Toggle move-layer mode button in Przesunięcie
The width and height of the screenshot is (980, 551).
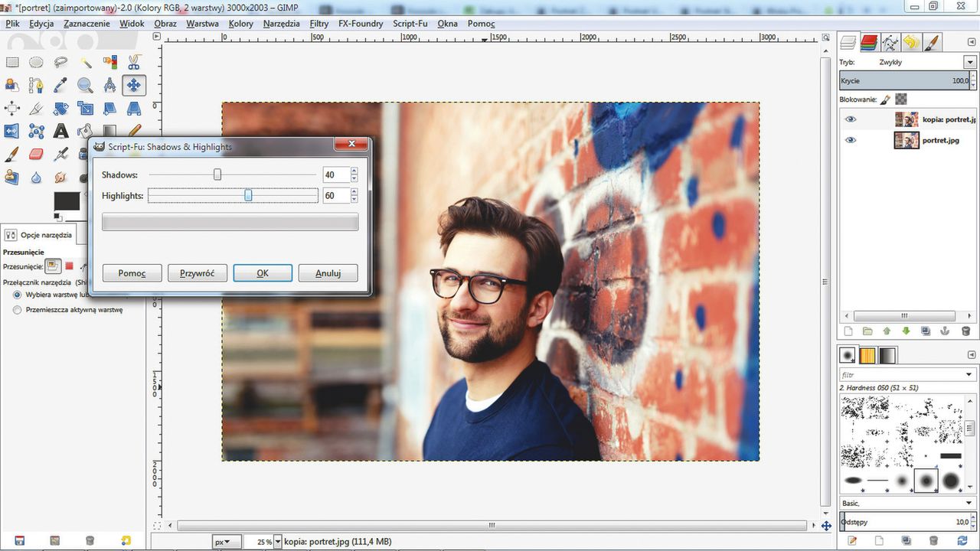click(52, 266)
